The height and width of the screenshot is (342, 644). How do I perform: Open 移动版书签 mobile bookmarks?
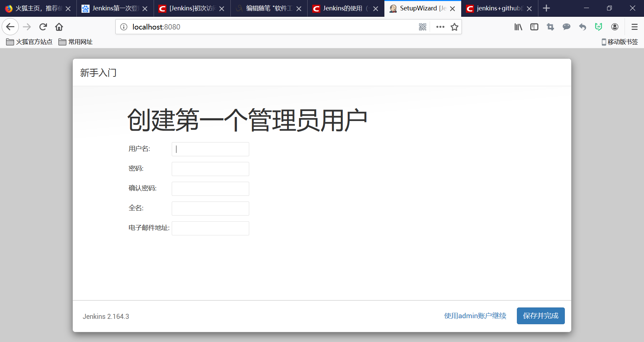620,42
